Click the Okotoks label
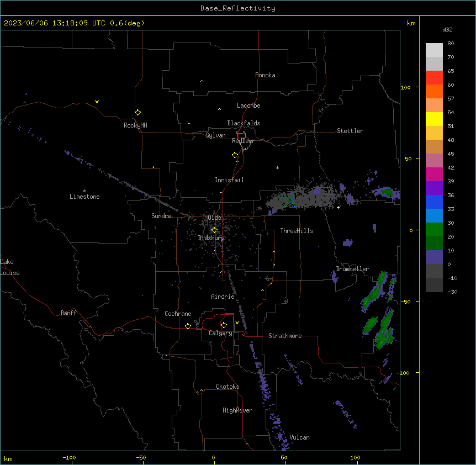The image size is (476, 465). coord(228,387)
